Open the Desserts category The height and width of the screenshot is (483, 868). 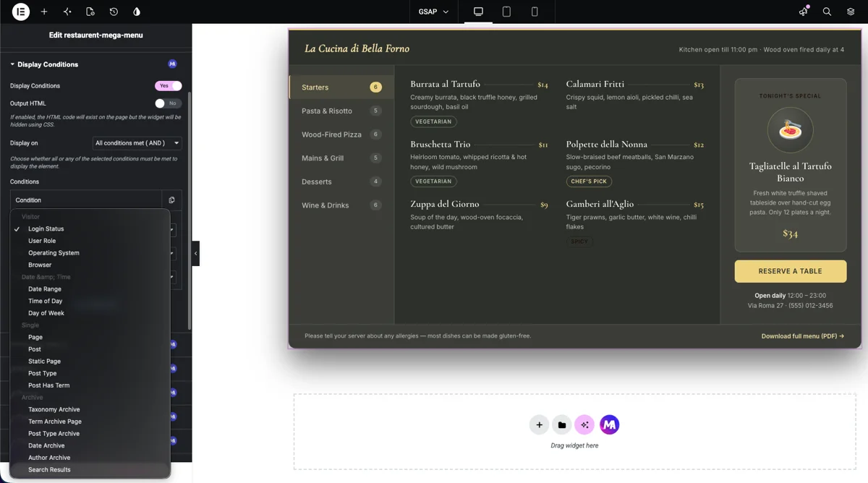(341, 181)
